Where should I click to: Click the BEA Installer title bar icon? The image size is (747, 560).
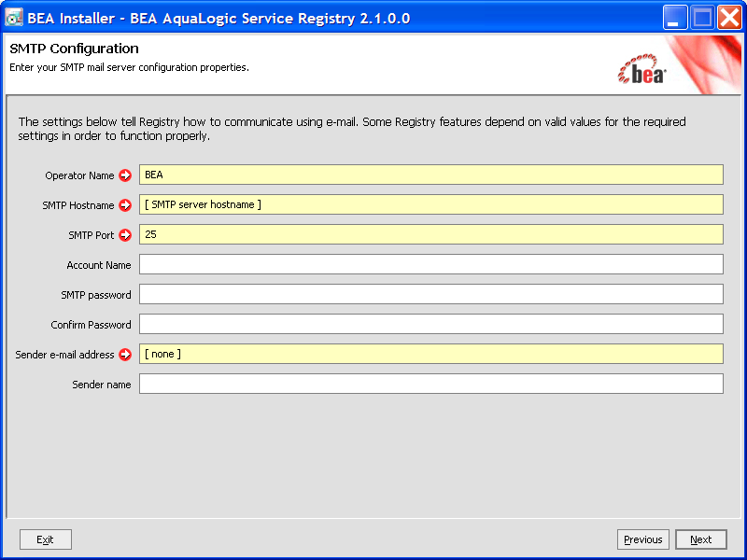(x=13, y=18)
